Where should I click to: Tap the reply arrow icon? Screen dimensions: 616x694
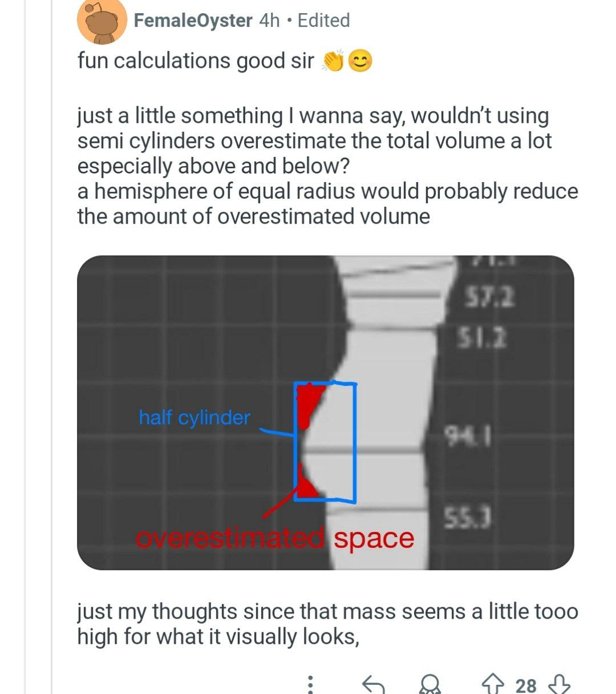click(374, 684)
